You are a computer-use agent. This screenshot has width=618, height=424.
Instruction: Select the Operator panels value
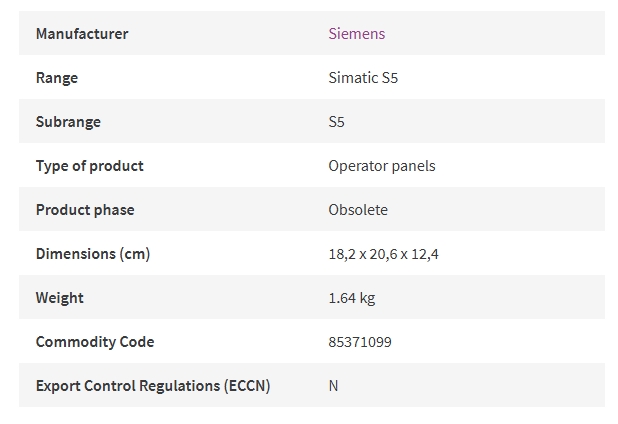(382, 166)
